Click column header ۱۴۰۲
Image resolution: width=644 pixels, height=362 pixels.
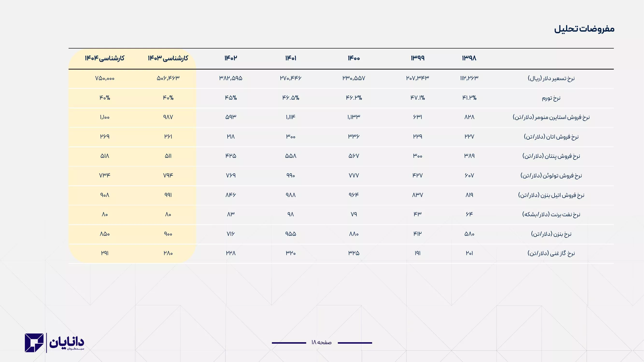click(x=231, y=58)
